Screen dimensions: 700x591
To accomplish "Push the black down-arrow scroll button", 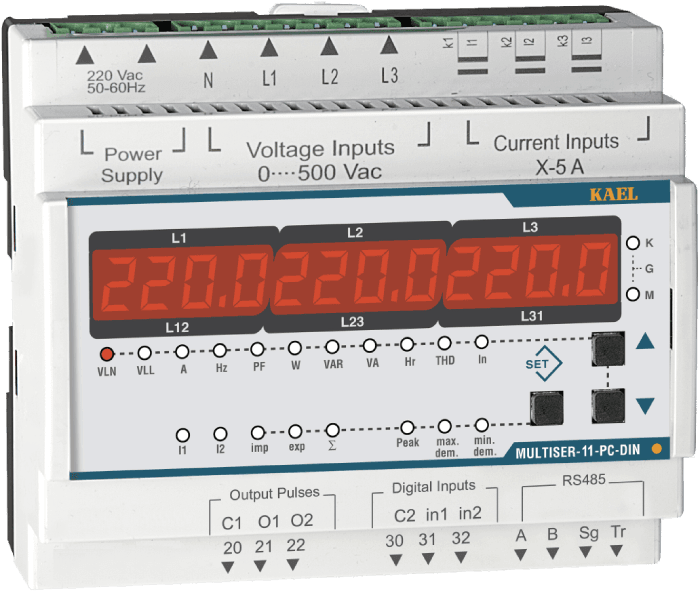I will point(608,405).
